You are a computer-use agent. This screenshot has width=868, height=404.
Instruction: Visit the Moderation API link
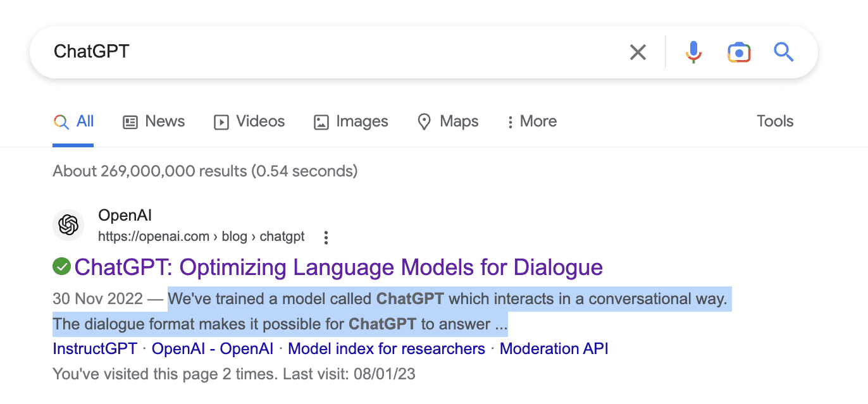[554, 348]
